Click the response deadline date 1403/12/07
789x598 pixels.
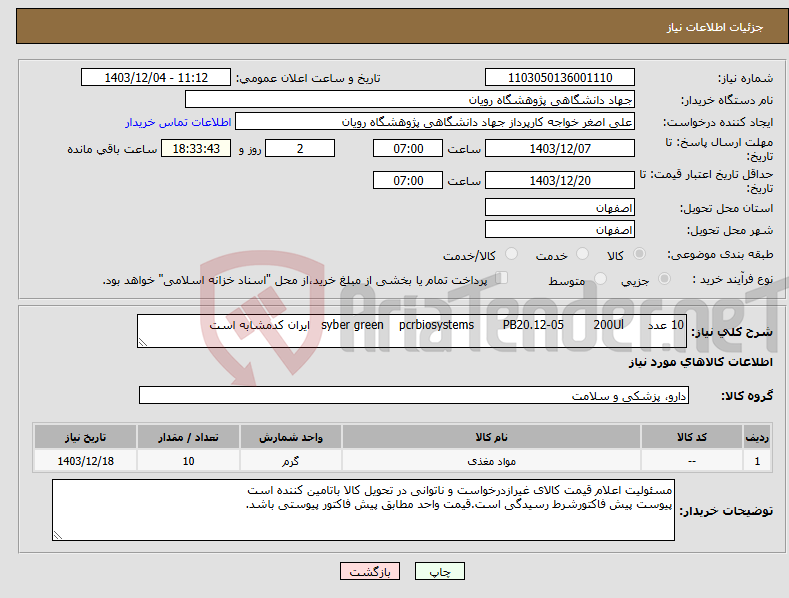(x=560, y=148)
